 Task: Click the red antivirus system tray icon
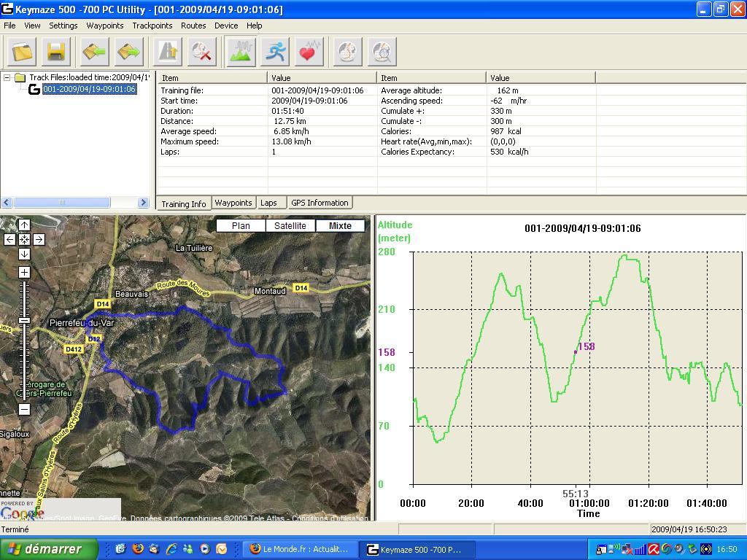(x=653, y=550)
